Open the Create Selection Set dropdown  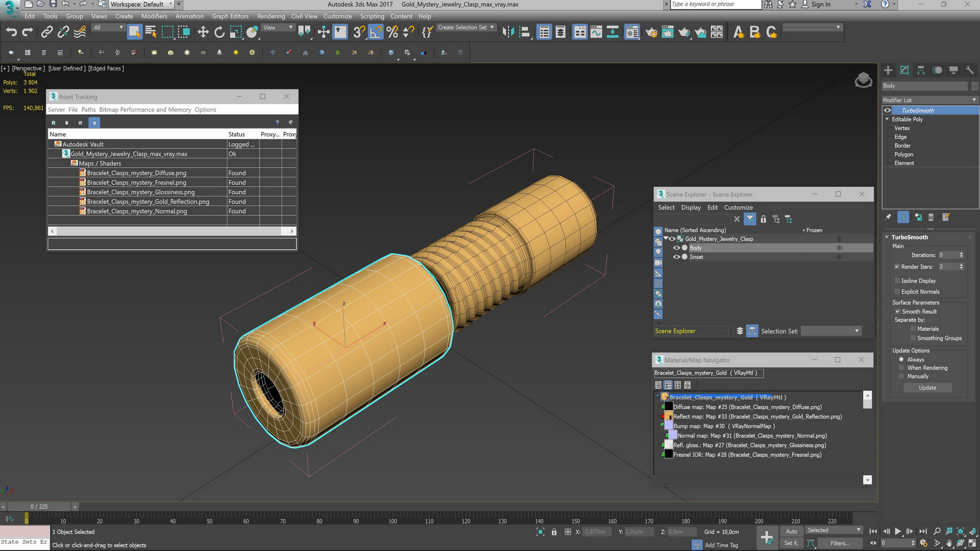466,28
